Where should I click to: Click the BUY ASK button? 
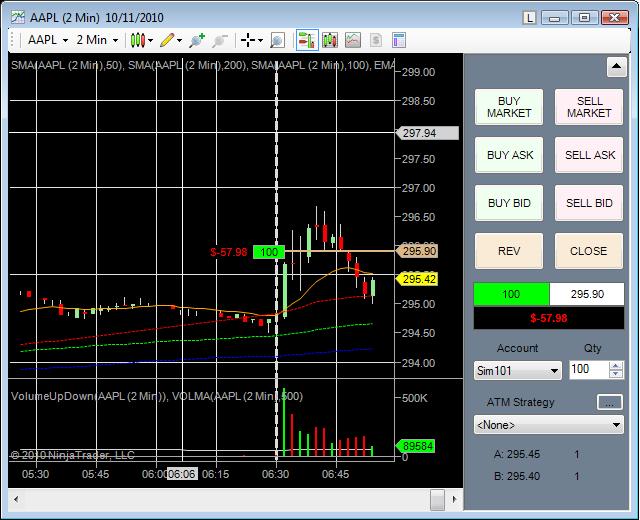[x=509, y=155]
